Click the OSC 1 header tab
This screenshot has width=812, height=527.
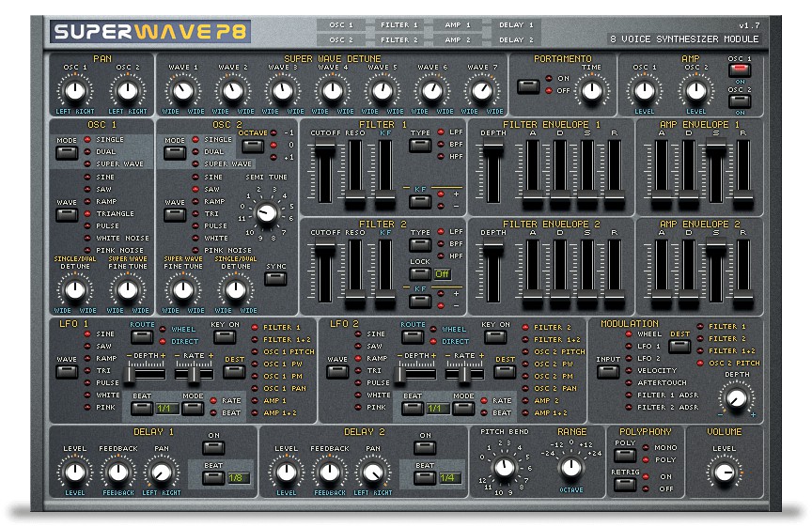[x=340, y=24]
